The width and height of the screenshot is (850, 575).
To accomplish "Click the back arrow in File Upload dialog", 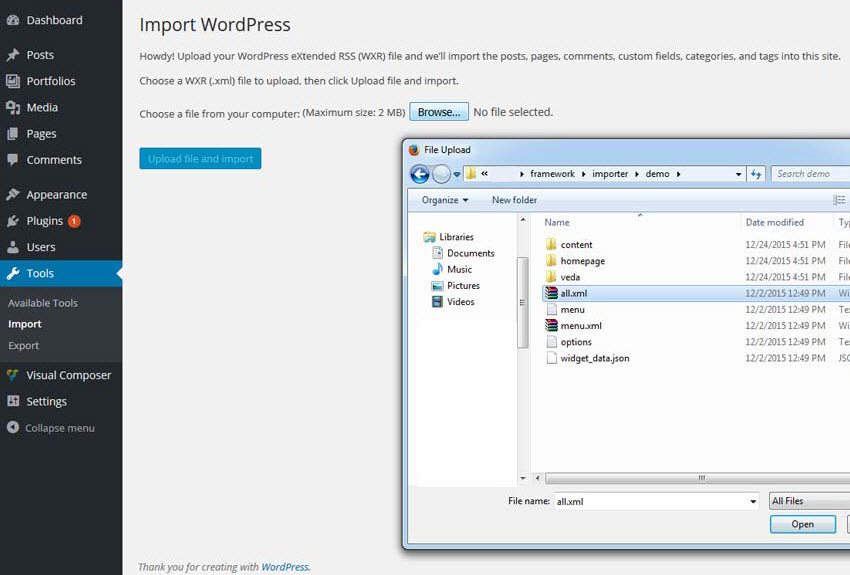I will [420, 174].
